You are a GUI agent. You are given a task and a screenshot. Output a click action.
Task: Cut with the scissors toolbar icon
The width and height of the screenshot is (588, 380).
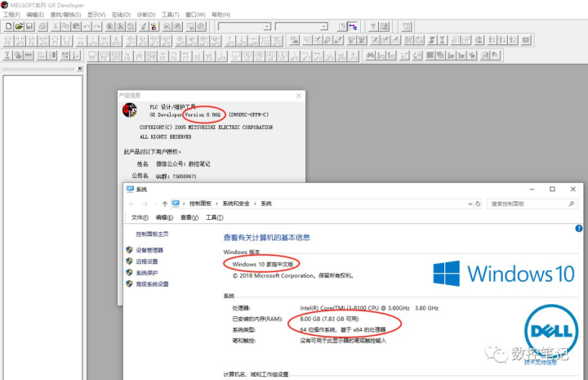[x=56, y=27]
